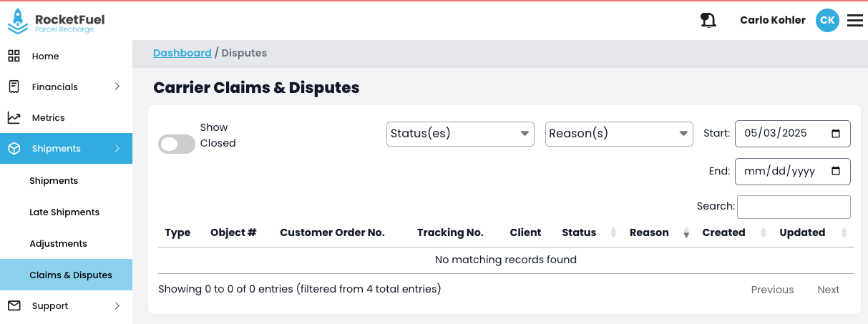The height and width of the screenshot is (324, 868).
Task: Follow the Dashboard breadcrumb link
Action: (182, 53)
